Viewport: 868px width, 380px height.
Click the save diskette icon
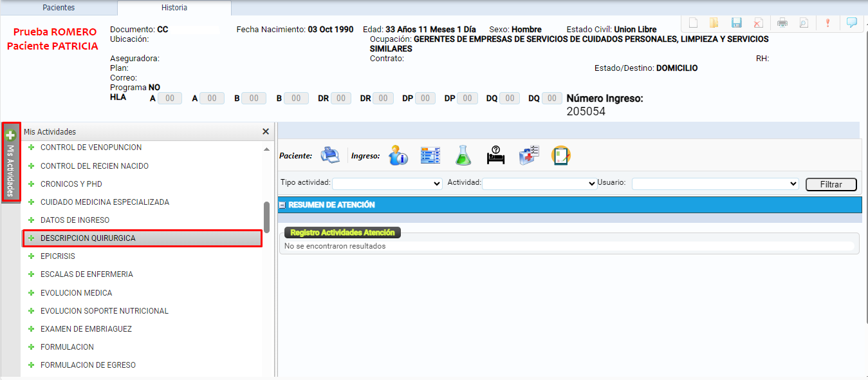point(736,23)
